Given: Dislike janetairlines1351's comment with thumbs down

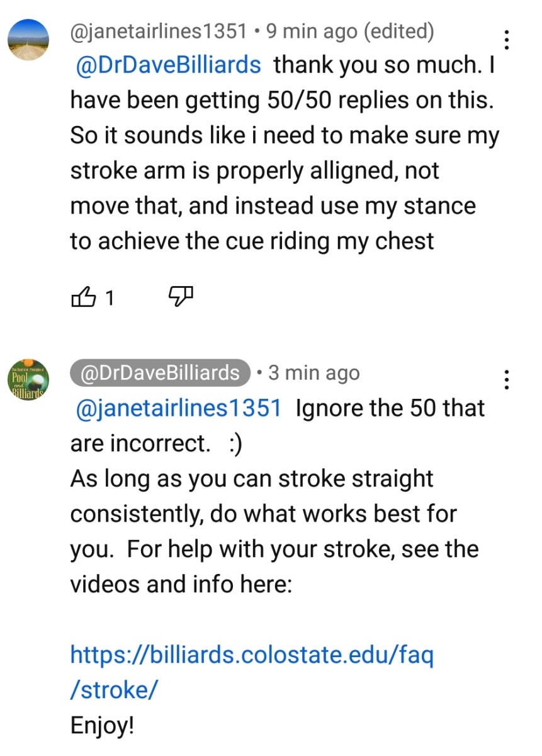Looking at the screenshot, I should click(x=181, y=297).
